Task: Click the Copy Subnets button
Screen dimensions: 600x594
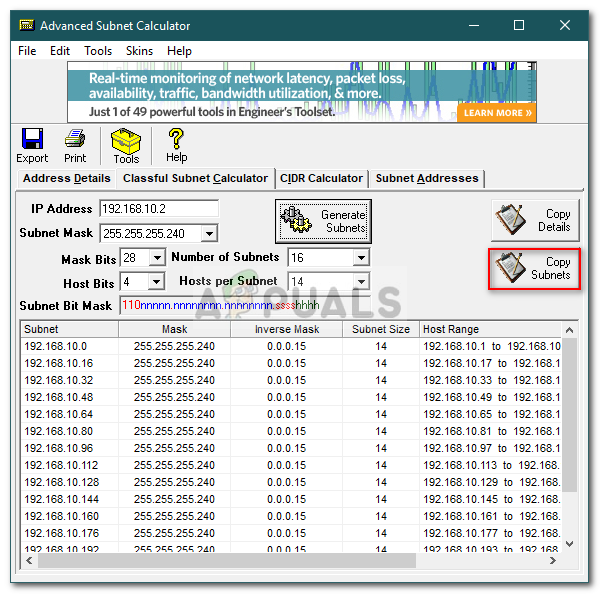Action: tap(534, 269)
